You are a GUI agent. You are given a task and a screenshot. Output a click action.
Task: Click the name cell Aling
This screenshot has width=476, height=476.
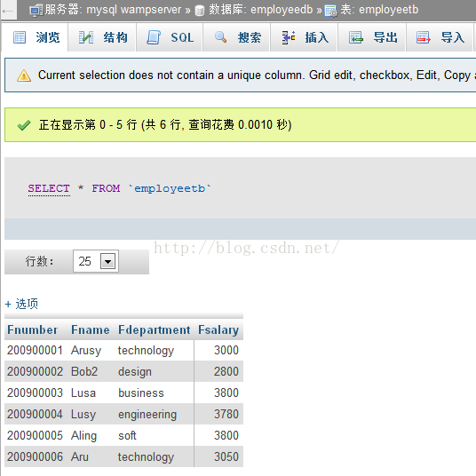pos(83,436)
